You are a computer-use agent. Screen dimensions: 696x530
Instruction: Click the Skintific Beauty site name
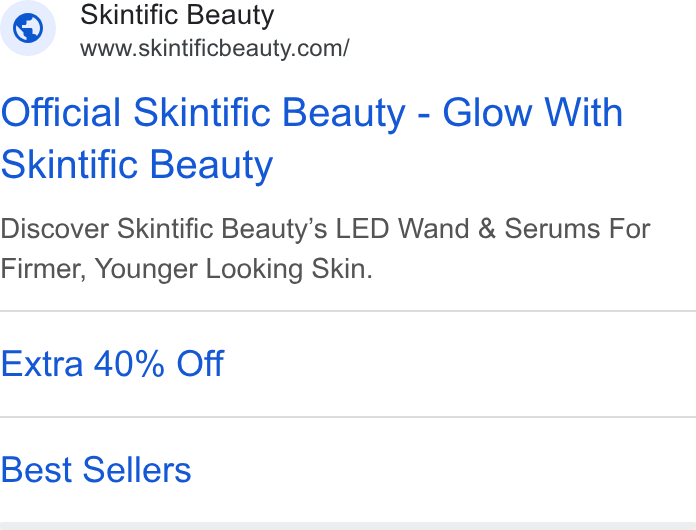point(177,16)
